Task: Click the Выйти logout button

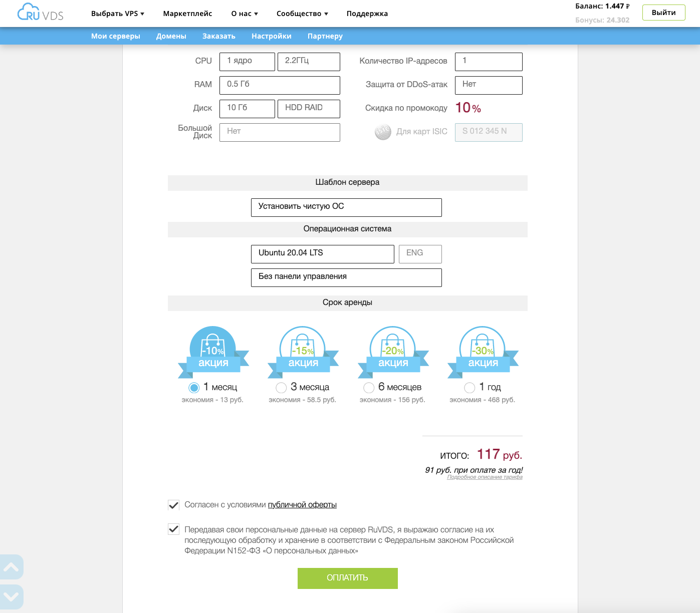Action: (x=664, y=13)
